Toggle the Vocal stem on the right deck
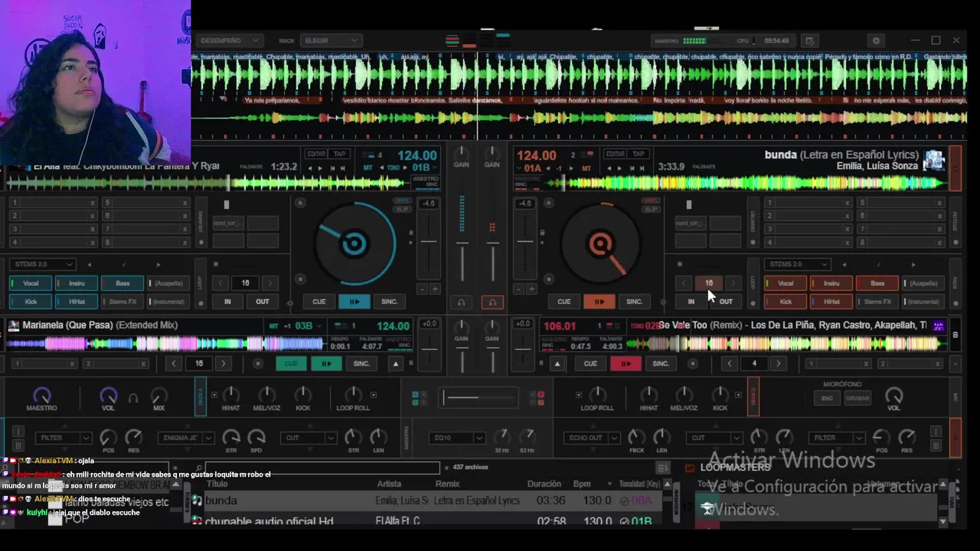Screen dimensions: 980x551 [786, 283]
